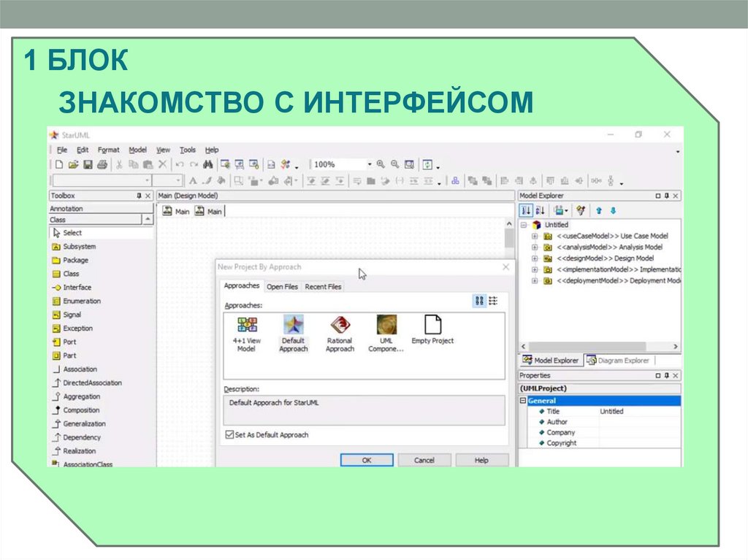Open the 100% zoom level dropdown
The height and width of the screenshot is (560, 748).
(369, 164)
